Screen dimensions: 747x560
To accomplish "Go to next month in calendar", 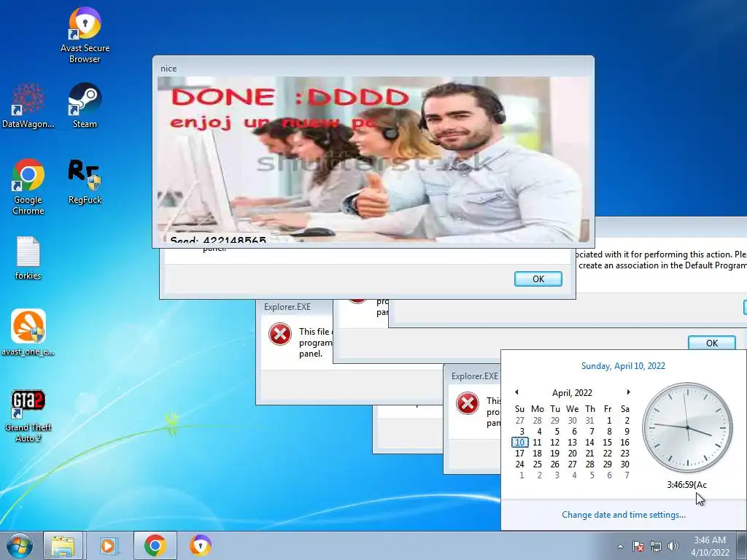I will click(628, 392).
